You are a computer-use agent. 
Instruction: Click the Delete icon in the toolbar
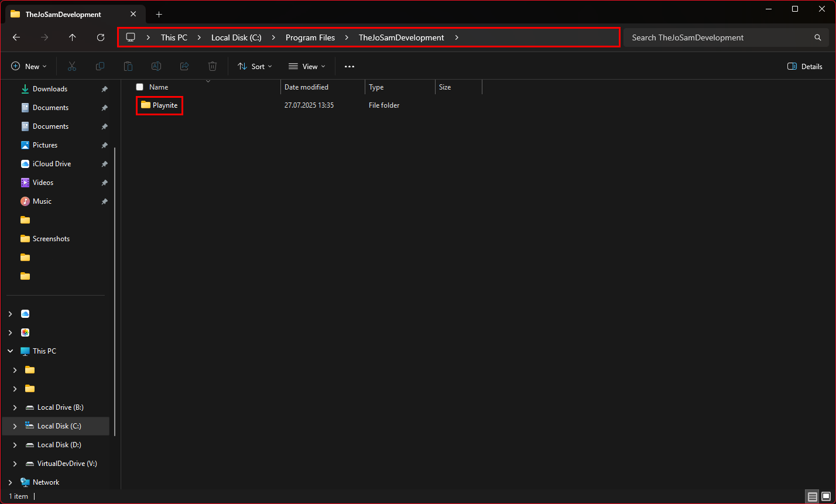tap(212, 66)
